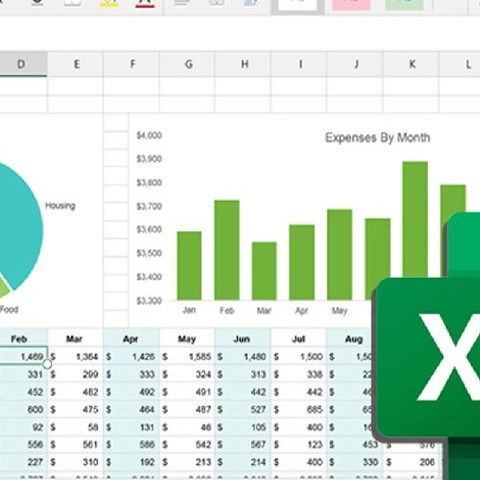This screenshot has width=480, height=480.
Task: Select the Jan bar in chart
Action: pyautogui.click(x=189, y=266)
